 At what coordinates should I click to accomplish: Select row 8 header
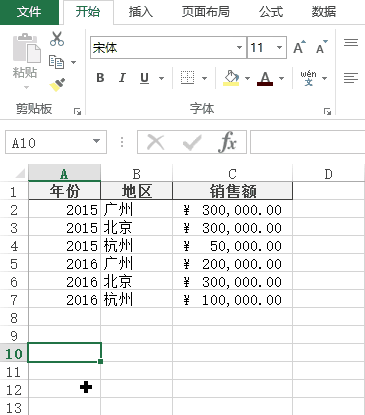(14, 318)
